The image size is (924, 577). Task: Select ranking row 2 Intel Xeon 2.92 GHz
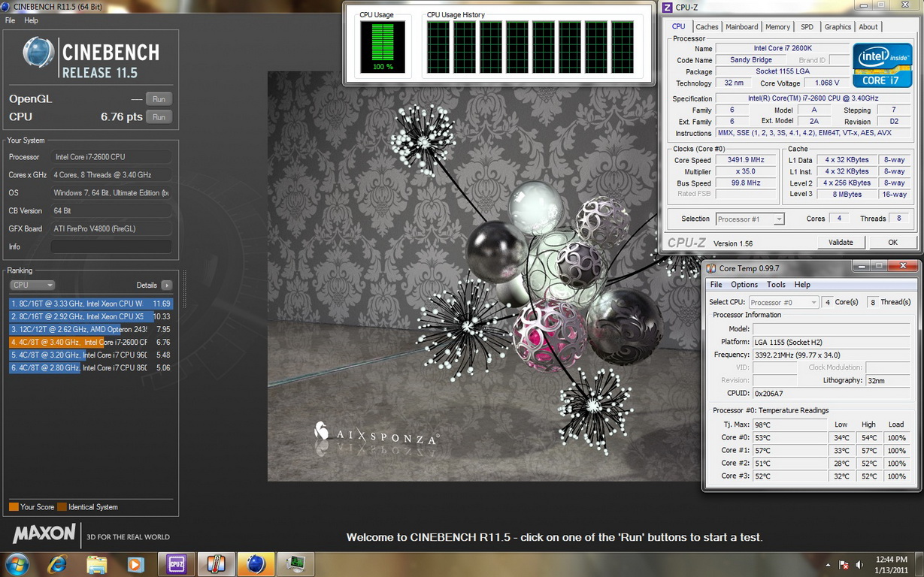[x=91, y=317]
